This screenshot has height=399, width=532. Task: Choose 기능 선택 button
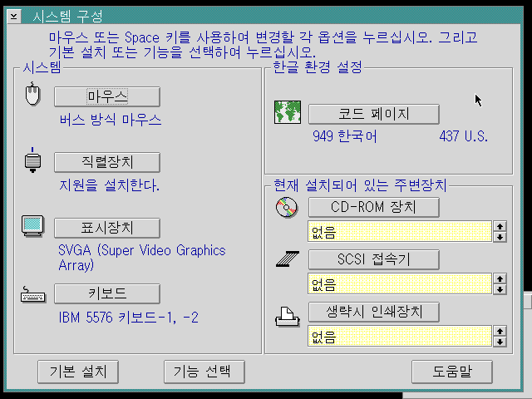pyautogui.click(x=204, y=372)
